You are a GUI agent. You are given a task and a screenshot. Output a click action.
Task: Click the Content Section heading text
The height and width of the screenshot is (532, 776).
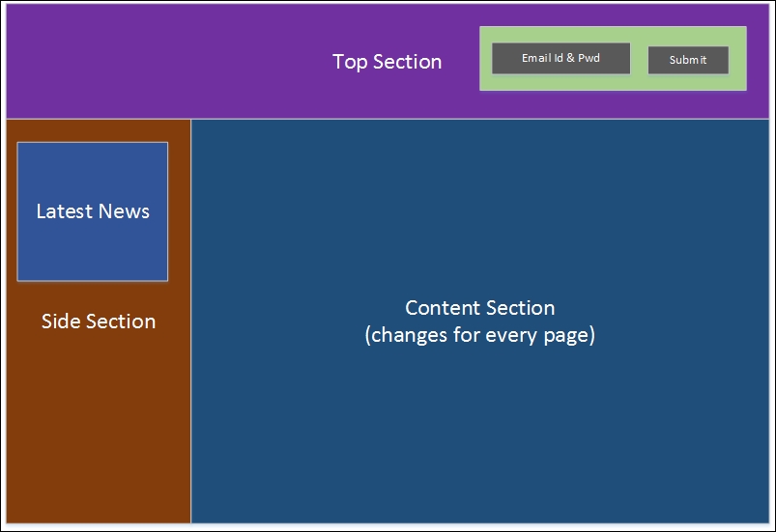tap(480, 308)
